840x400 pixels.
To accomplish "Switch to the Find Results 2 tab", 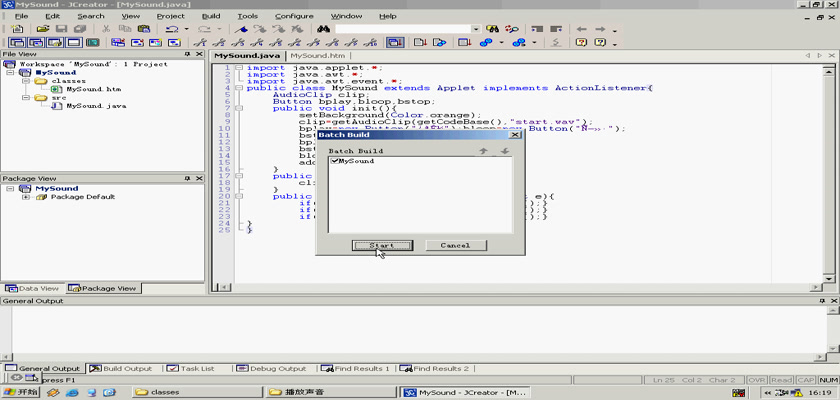I will (x=435, y=368).
